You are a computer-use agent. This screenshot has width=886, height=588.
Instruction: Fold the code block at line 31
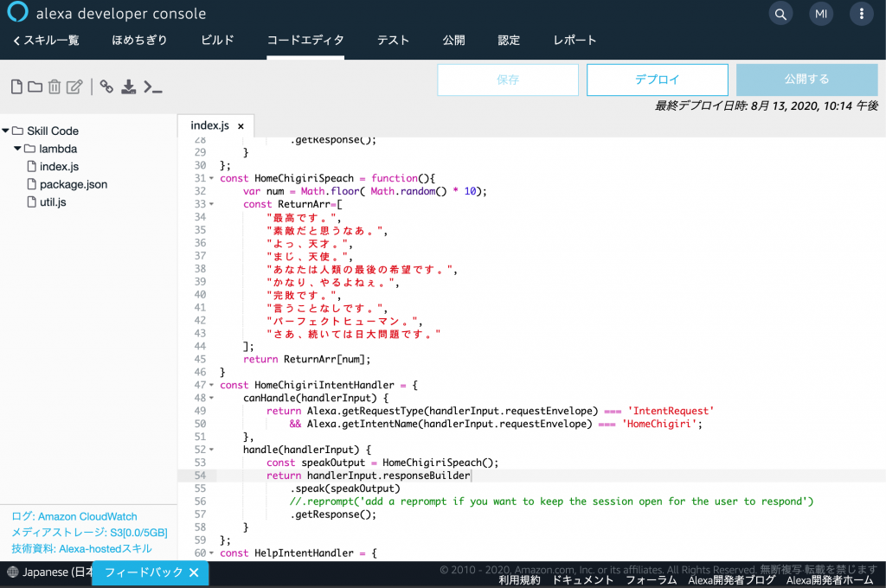coord(211,178)
